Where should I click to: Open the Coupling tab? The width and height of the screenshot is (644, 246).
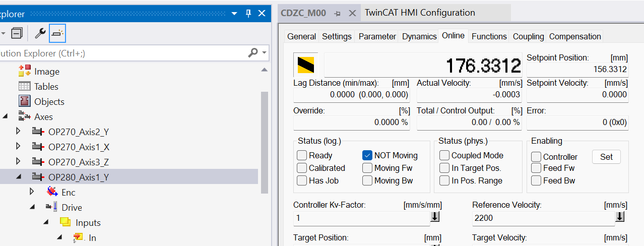point(528,36)
